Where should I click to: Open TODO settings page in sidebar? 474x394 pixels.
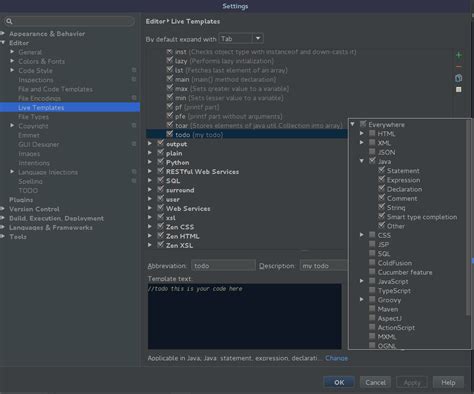(x=28, y=190)
